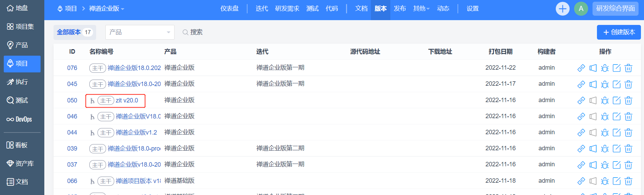Click the release icon in row 039
644x195 pixels.
(x=593, y=149)
